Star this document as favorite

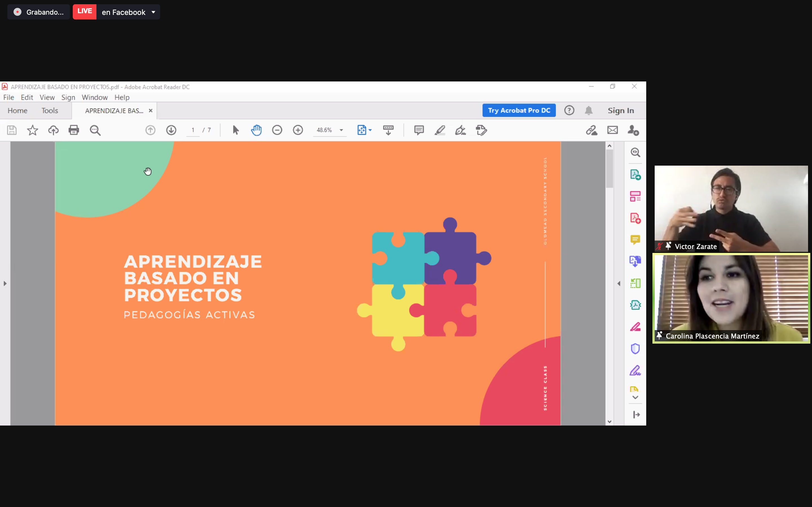pyautogui.click(x=32, y=130)
